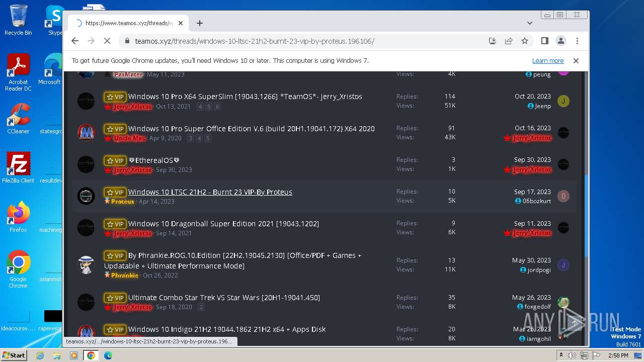Open last poster foxgedolf's profile
This screenshot has height=362, width=644.
537,307
